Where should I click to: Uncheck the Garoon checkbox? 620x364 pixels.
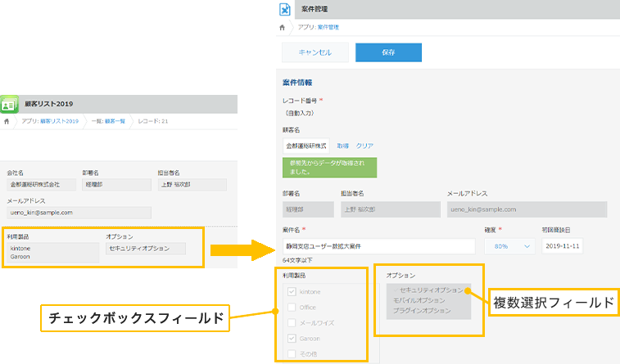[x=292, y=339]
